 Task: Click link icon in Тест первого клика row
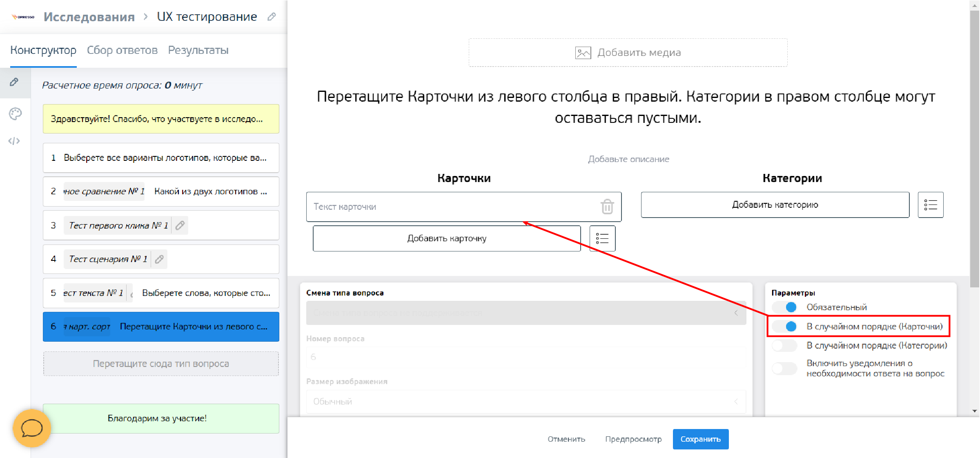(180, 225)
